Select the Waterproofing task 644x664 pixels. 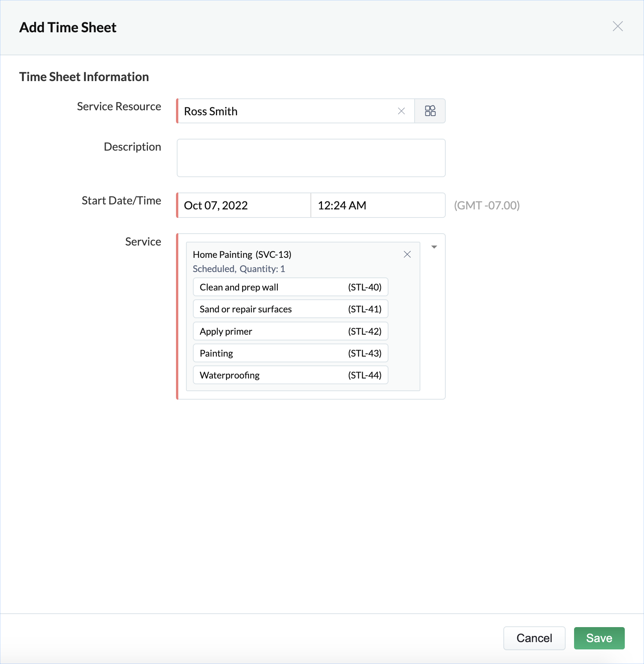pos(290,375)
